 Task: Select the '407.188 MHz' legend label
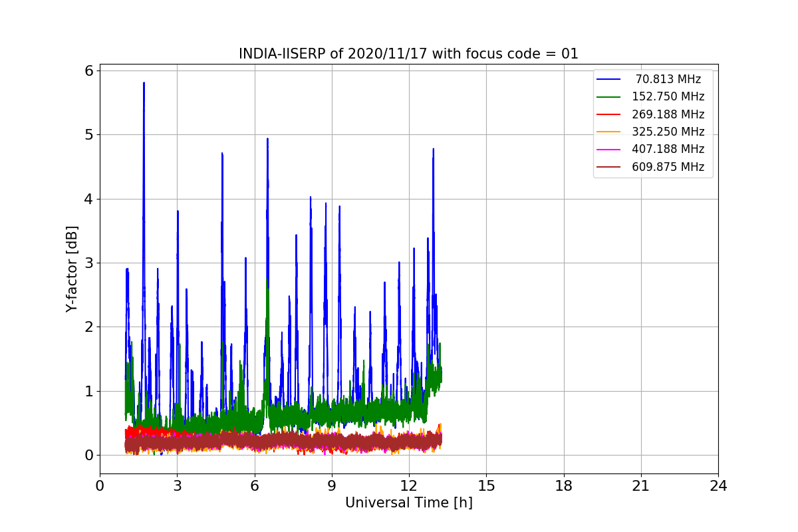(x=668, y=150)
